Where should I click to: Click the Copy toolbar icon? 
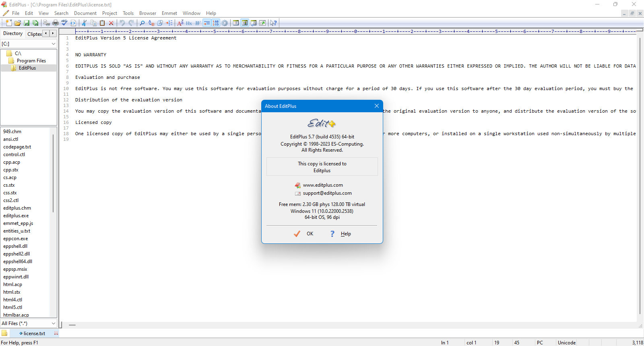click(x=93, y=23)
